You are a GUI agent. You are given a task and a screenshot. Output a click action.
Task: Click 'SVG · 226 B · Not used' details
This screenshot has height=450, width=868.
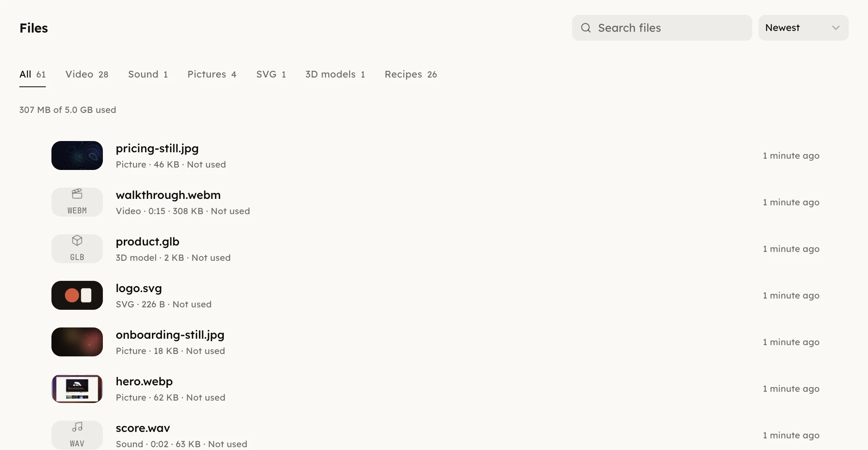pyautogui.click(x=164, y=304)
